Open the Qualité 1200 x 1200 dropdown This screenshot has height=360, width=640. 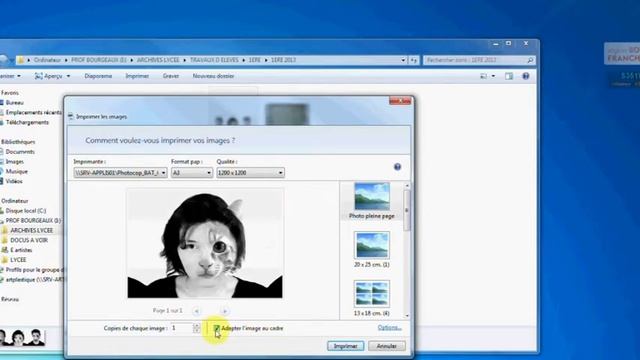click(250, 173)
